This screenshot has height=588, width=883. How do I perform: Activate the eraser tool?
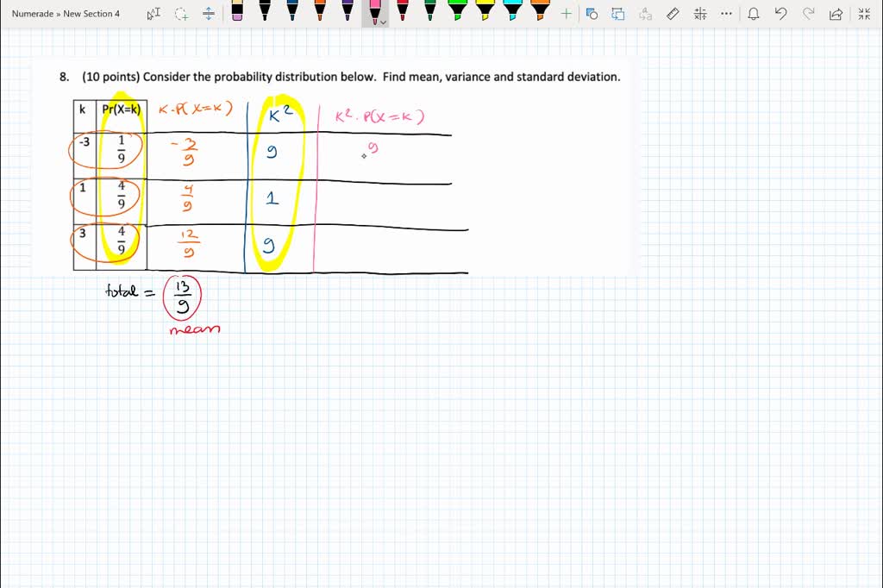(x=238, y=14)
